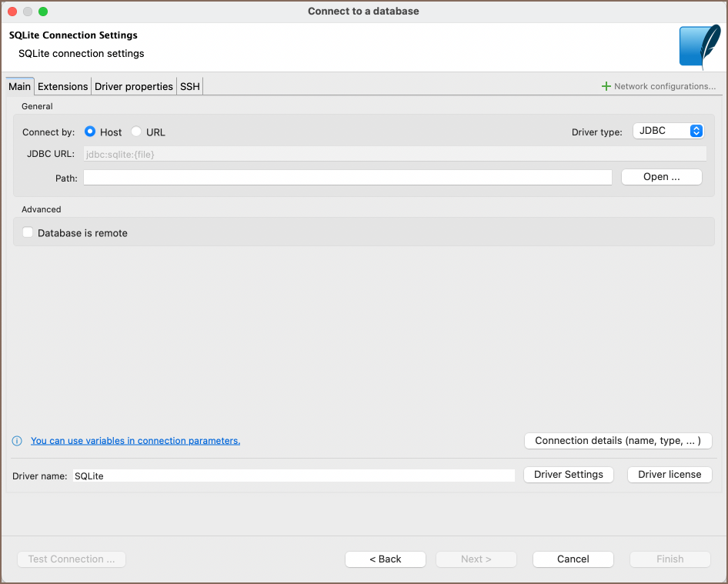Switch to the Main tab
The width and height of the screenshot is (728, 584).
[19, 86]
